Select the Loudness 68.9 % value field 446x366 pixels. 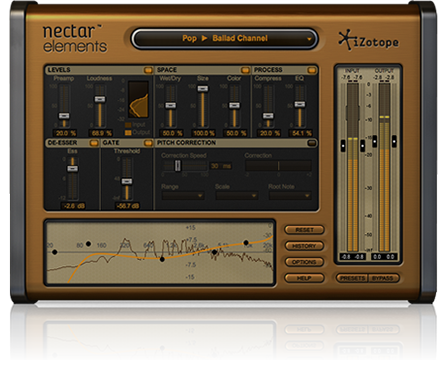coord(101,133)
